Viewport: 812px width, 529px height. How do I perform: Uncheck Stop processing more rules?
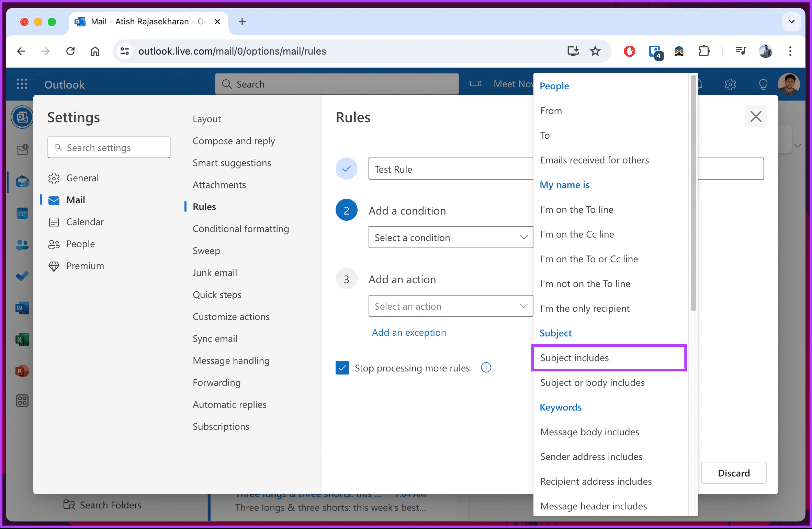(342, 368)
